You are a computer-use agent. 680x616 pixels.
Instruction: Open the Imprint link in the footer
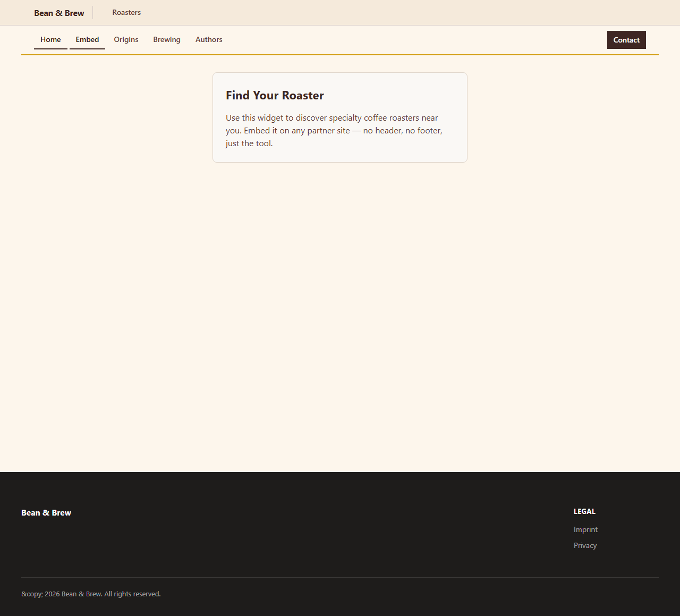click(x=585, y=529)
